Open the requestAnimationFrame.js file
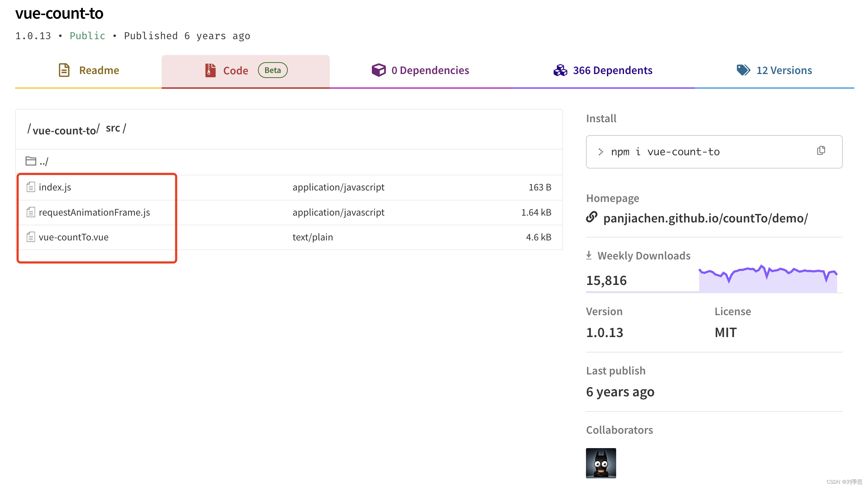 (x=94, y=212)
